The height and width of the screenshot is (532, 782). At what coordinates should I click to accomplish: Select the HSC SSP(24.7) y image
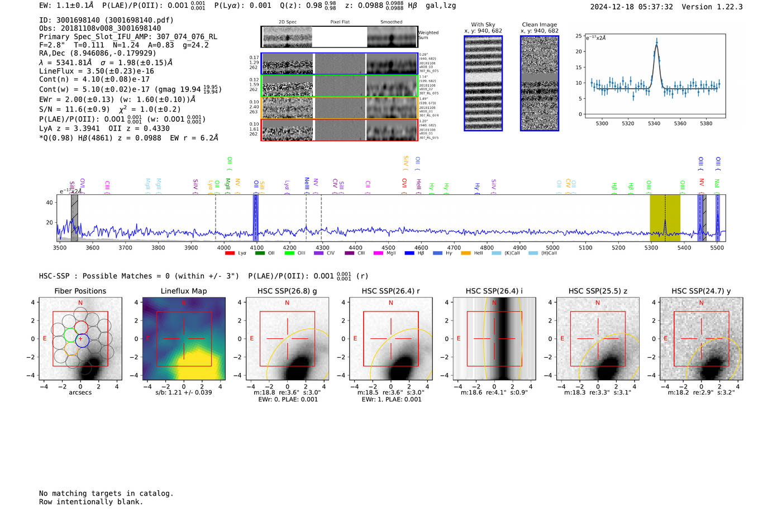(x=702, y=339)
